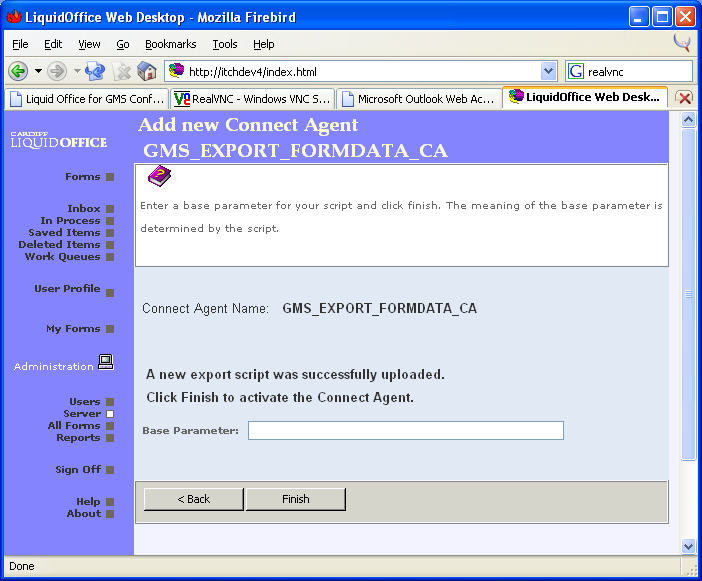Click into the Base Parameter text field
The image size is (702, 581).
(x=405, y=431)
